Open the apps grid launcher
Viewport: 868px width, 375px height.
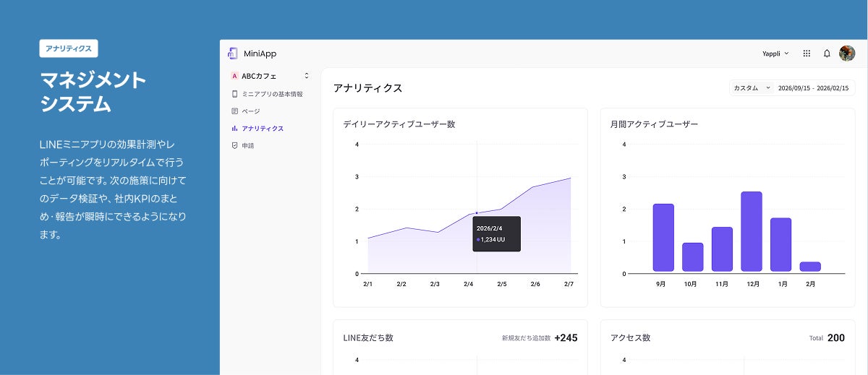click(807, 53)
